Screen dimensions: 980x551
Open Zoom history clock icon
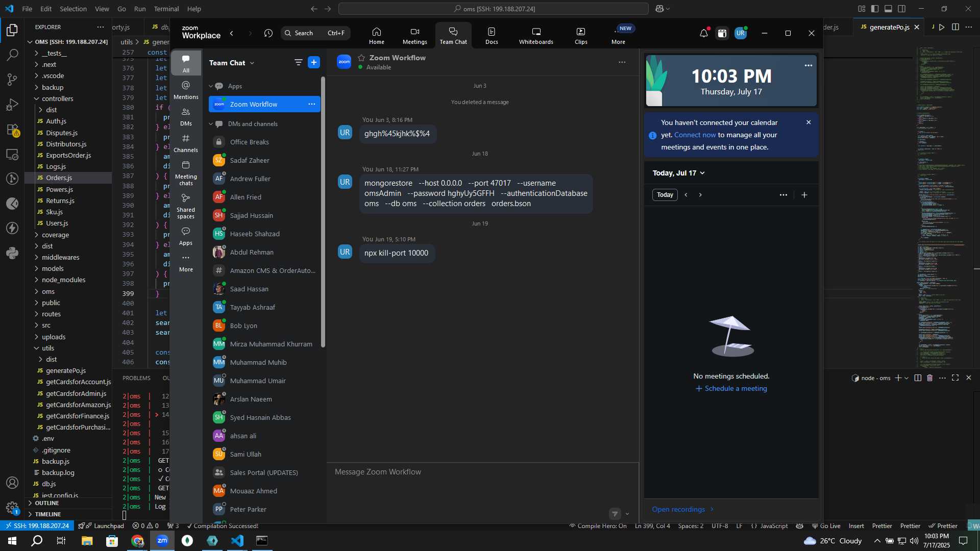pos(268,33)
